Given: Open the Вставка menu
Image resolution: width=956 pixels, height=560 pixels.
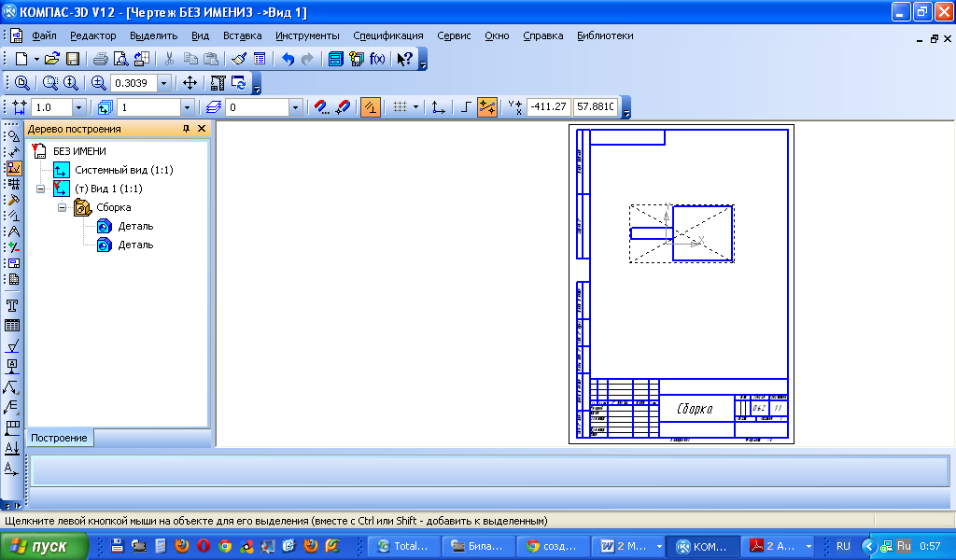Looking at the screenshot, I should (x=242, y=35).
